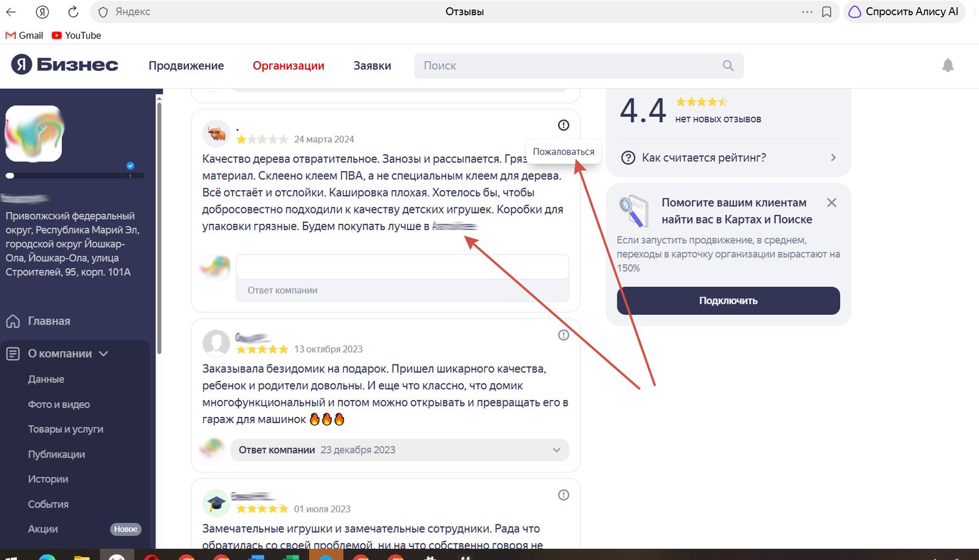Open the notifications bell icon

[x=948, y=65]
